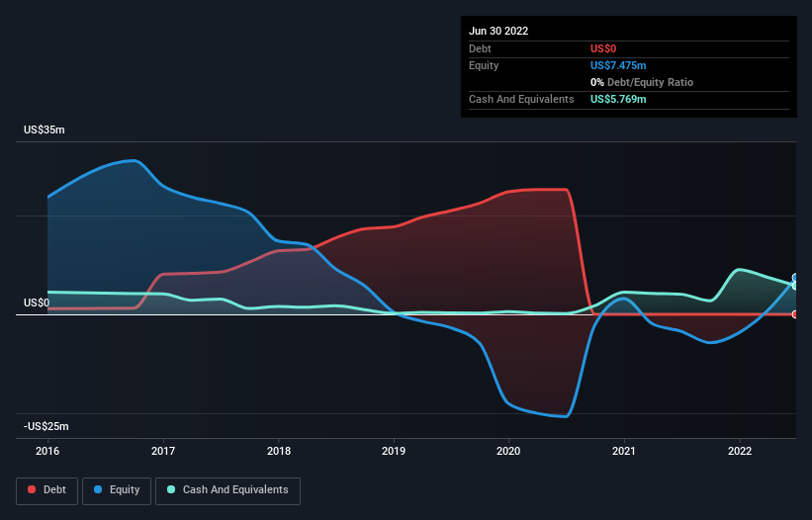Click Cash And Equivalents label in tooltip
The height and width of the screenshot is (520, 812).
tap(521, 99)
